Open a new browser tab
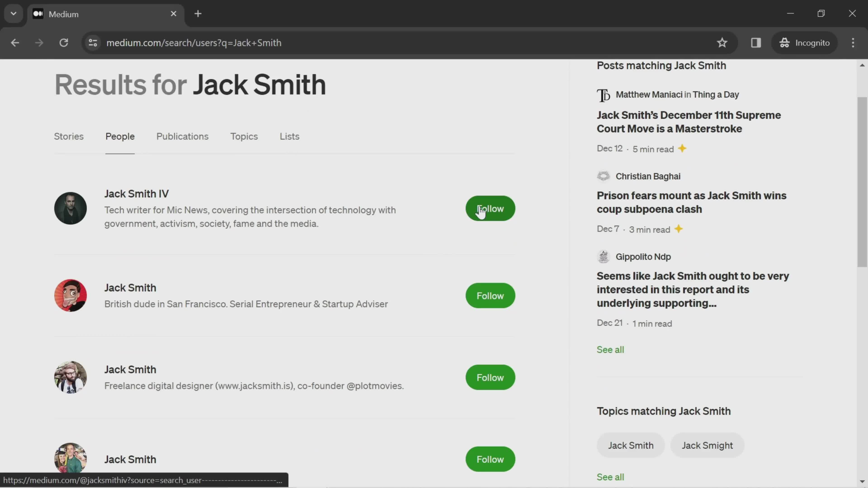The width and height of the screenshot is (868, 488). coord(198,14)
